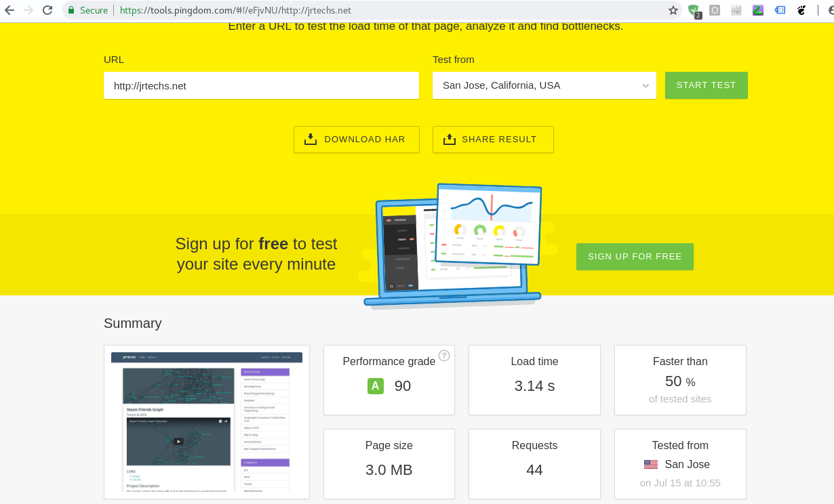This screenshot has height=504, width=834.
Task: Click the dropdown arrow of San Jose selector
Action: click(x=645, y=85)
